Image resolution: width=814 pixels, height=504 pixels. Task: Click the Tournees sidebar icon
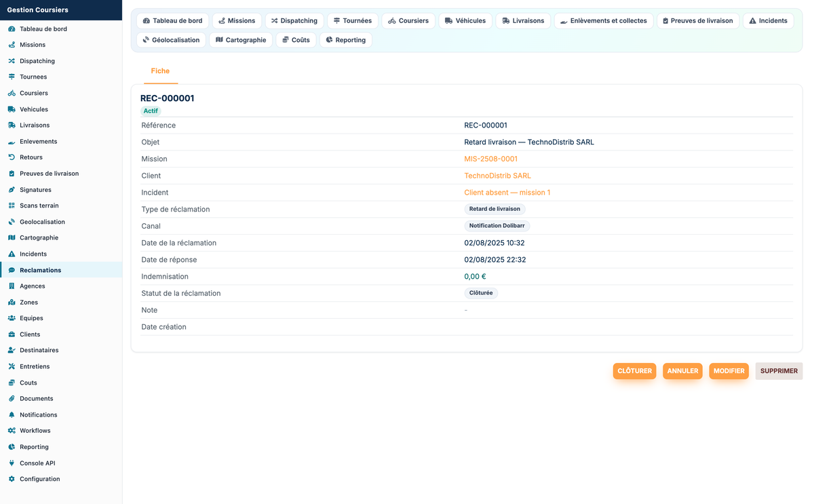click(12, 77)
